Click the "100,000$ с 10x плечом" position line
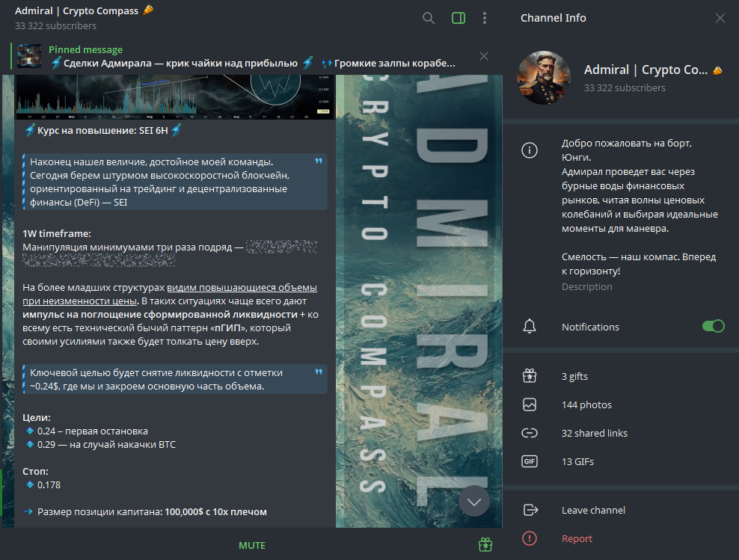 pyautogui.click(x=216, y=512)
